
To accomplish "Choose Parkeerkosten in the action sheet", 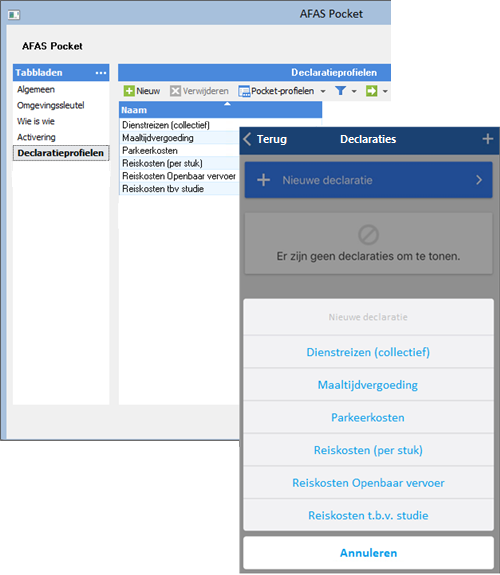I will (x=368, y=418).
